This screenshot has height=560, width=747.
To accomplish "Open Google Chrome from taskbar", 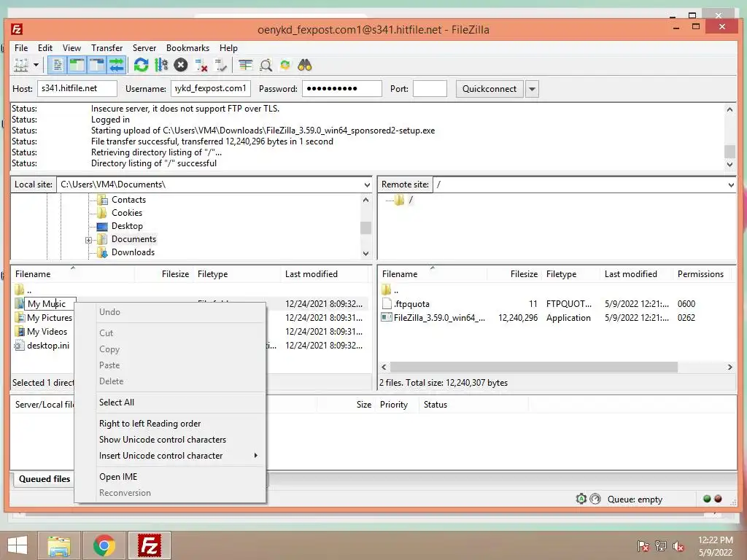I will (x=104, y=545).
